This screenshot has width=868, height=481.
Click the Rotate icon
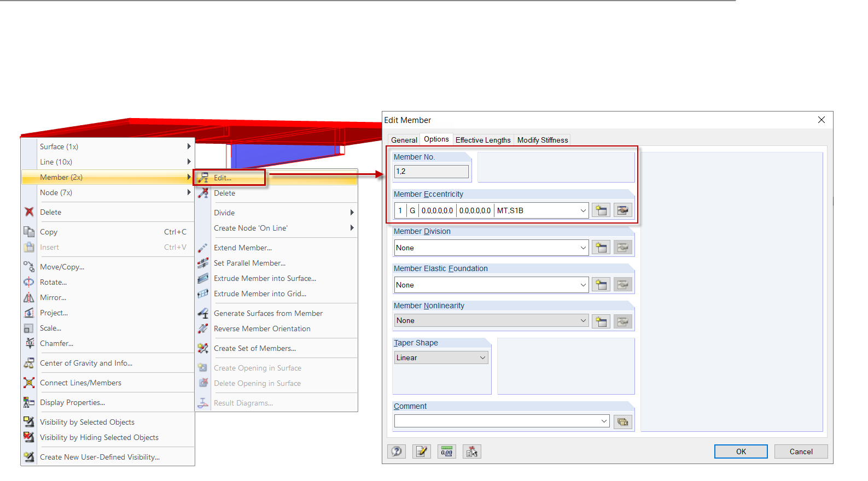click(29, 282)
